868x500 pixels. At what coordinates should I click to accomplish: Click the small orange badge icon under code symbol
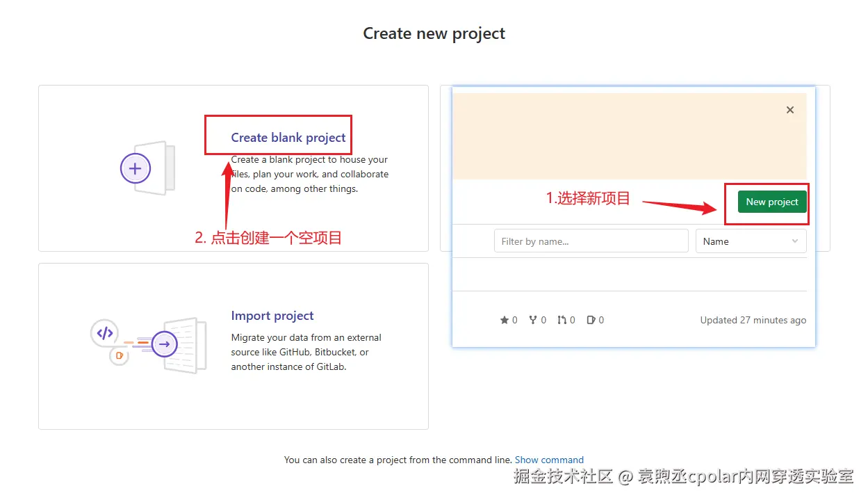[x=120, y=355]
